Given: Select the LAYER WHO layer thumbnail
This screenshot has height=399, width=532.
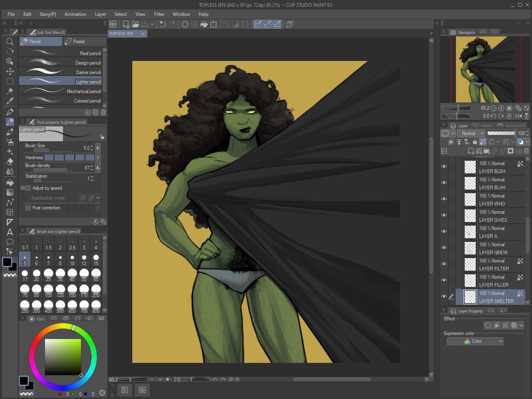Looking at the screenshot, I should coord(470,199).
